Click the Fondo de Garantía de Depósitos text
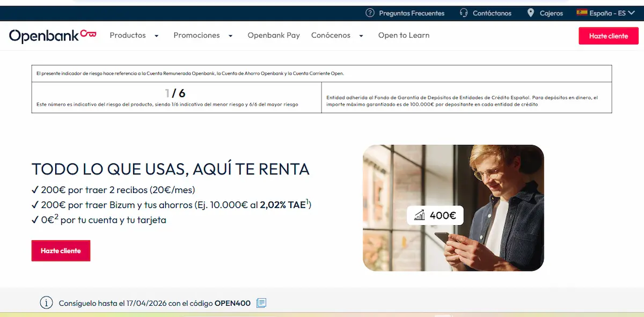 (x=462, y=101)
